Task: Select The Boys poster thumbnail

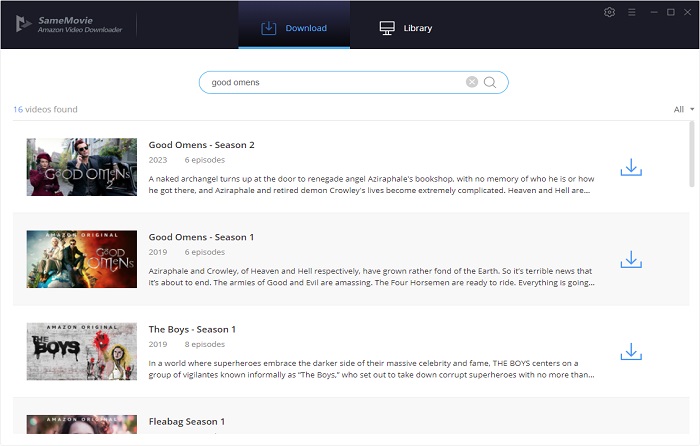Action: [82, 351]
